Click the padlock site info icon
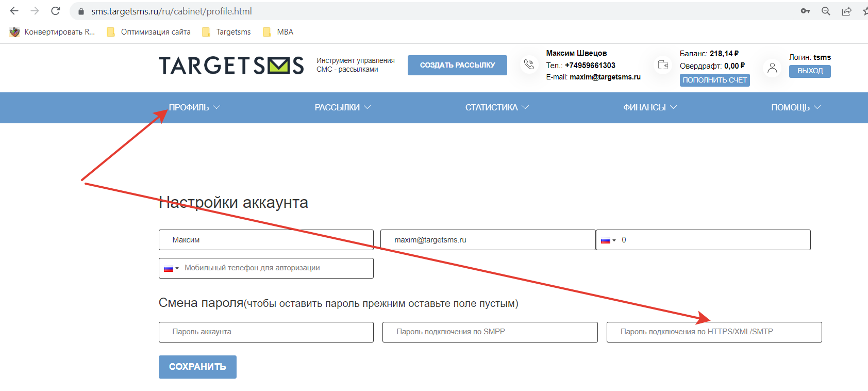This screenshot has width=868, height=391. coord(81,11)
